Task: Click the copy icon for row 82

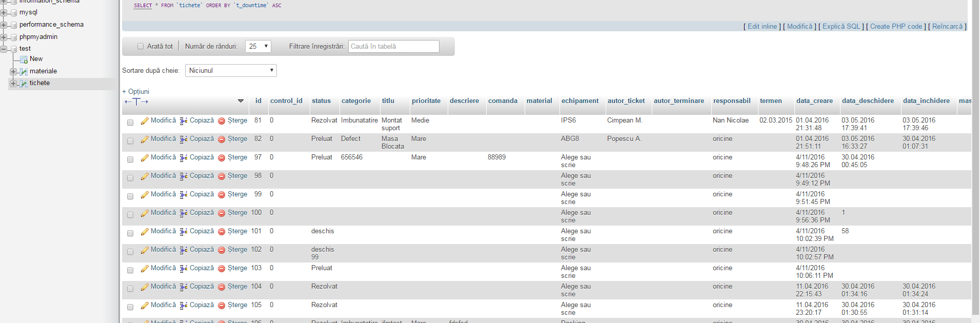Action: click(184, 139)
